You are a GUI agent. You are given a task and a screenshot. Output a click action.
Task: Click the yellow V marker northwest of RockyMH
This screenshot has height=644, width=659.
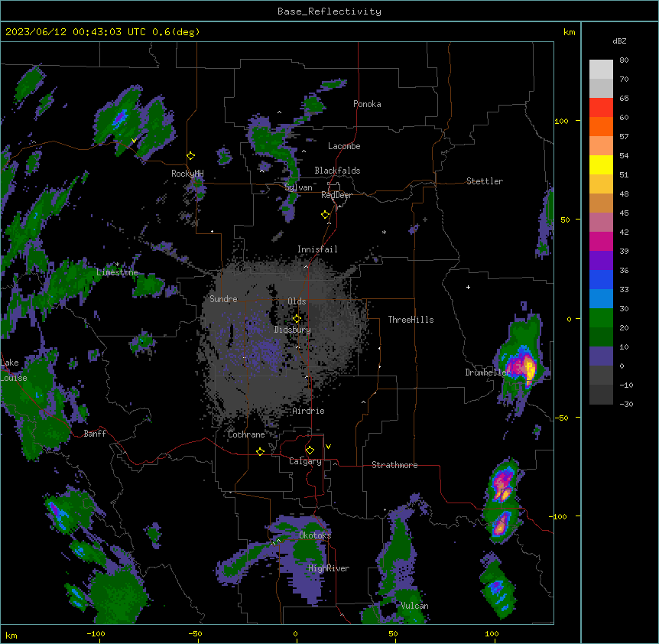[134, 141]
